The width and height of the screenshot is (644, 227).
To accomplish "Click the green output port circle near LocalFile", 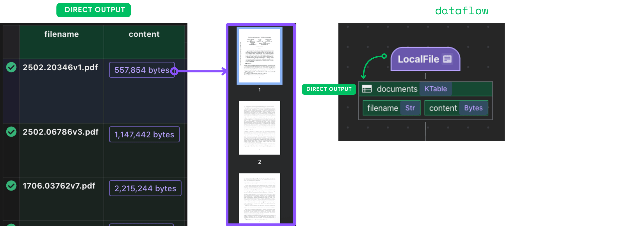I will (384, 56).
